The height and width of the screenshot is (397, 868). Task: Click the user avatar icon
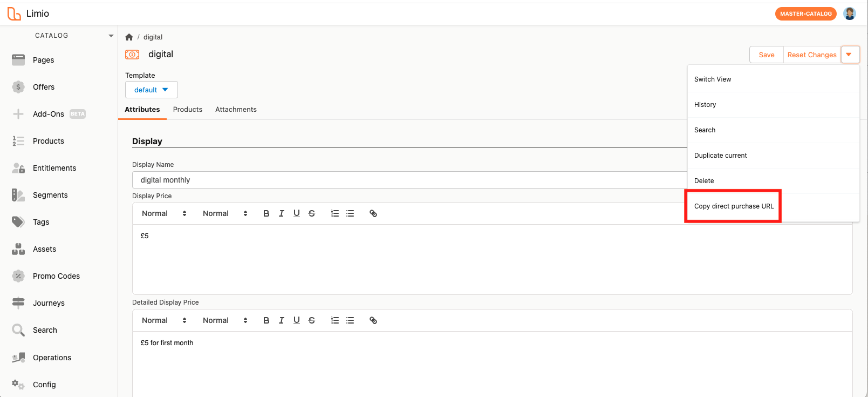(850, 14)
